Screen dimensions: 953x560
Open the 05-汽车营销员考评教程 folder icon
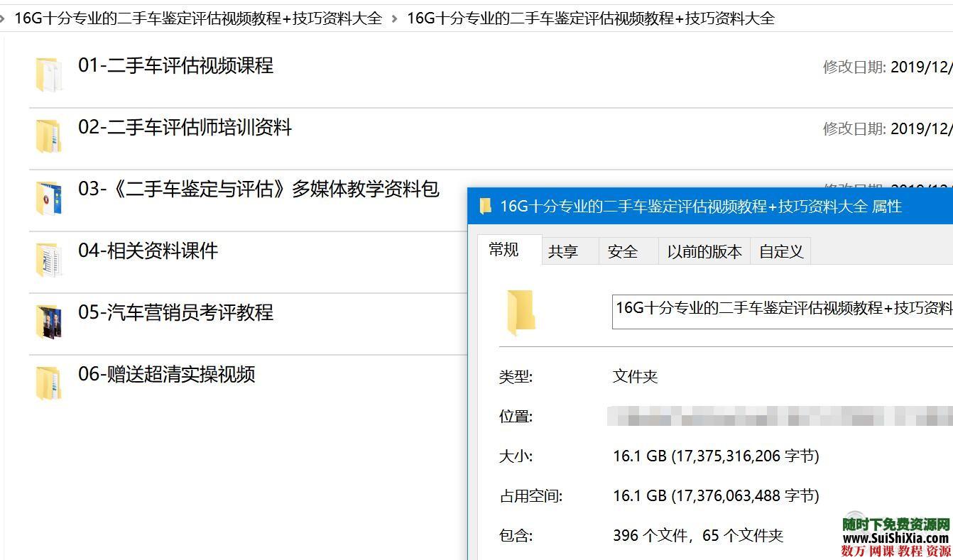[48, 319]
